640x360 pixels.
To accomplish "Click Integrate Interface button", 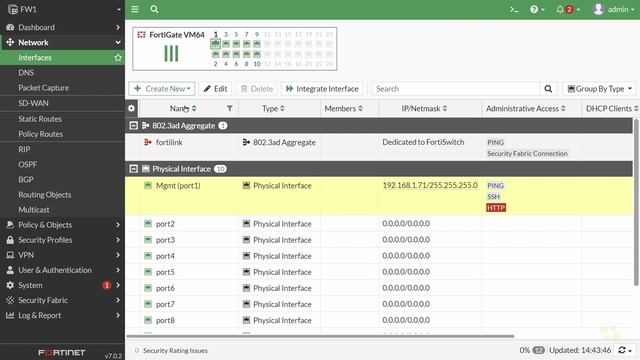I will [322, 89].
